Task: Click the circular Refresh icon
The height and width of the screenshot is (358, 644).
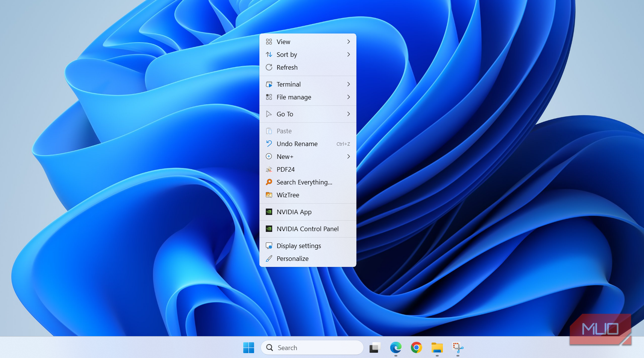Action: (269, 67)
